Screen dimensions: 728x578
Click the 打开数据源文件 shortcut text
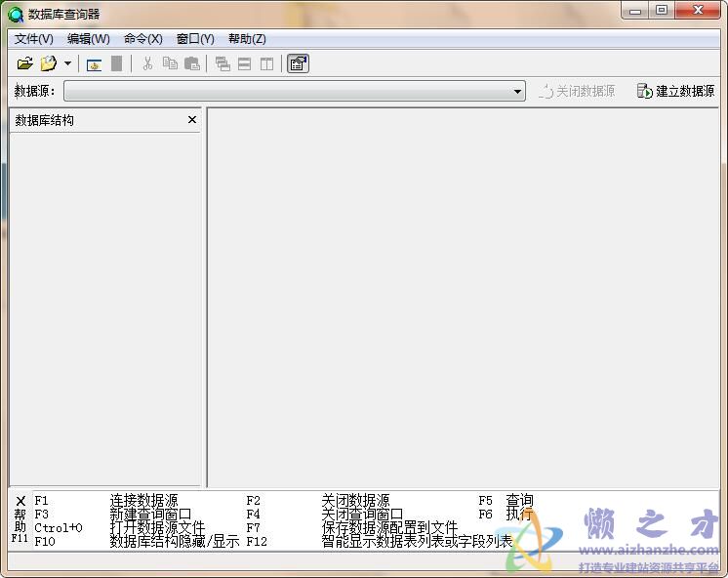pos(157,527)
